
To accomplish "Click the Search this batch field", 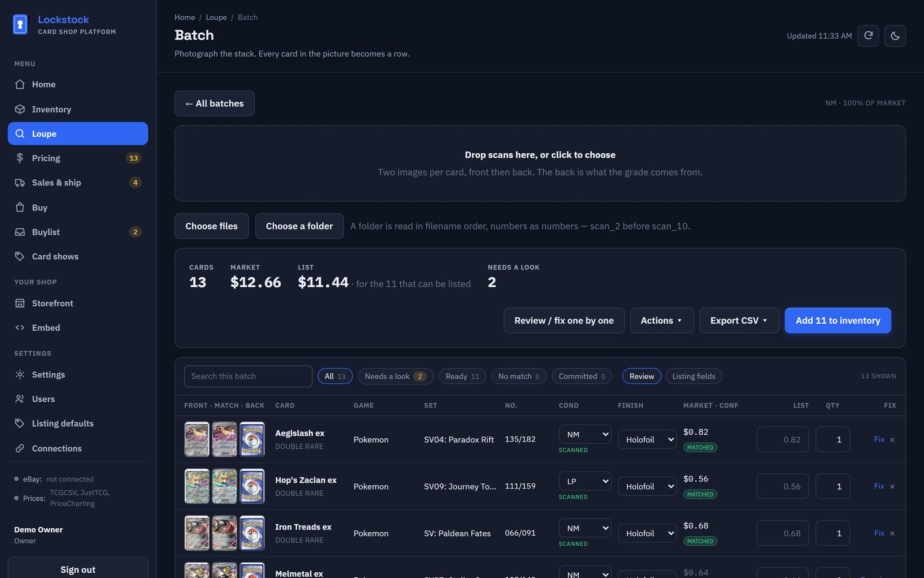I will click(x=248, y=376).
